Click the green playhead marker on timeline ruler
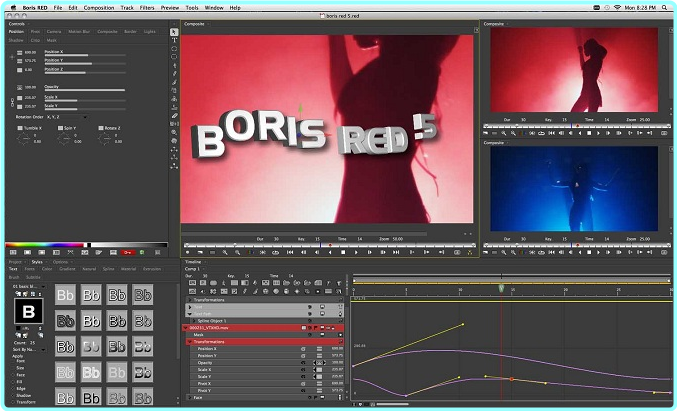Screen dimensions: 677x411 501,288
